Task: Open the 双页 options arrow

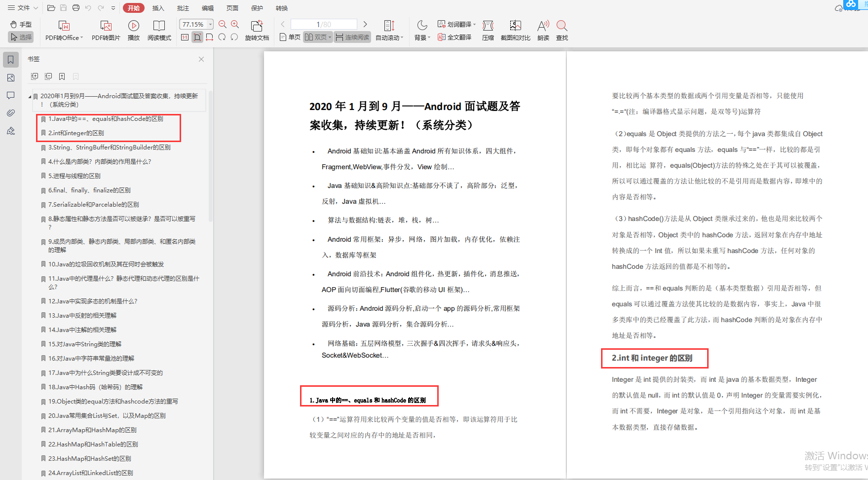Action: pyautogui.click(x=330, y=37)
